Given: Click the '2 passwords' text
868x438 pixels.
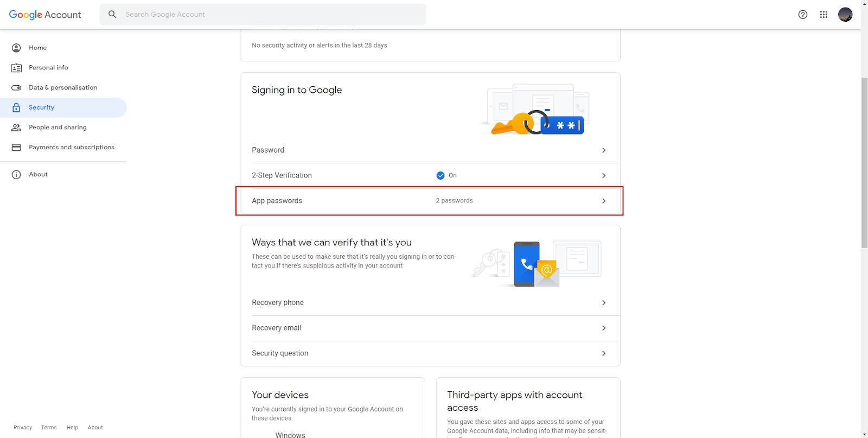Looking at the screenshot, I should [x=455, y=201].
